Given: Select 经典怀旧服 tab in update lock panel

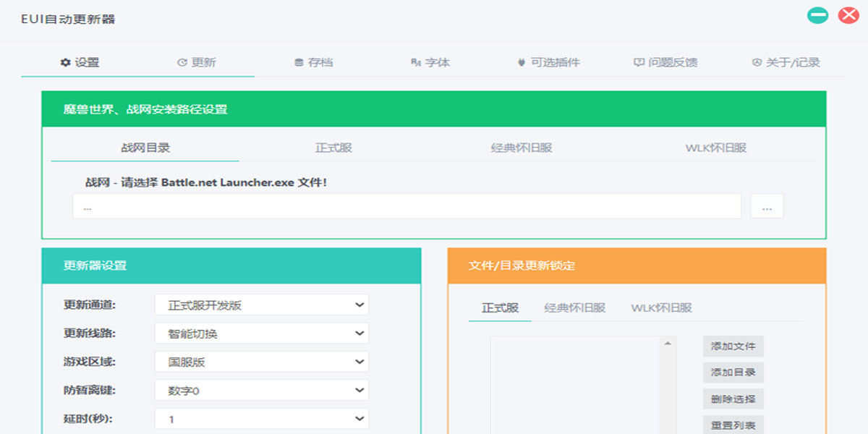Looking at the screenshot, I should coord(575,307).
